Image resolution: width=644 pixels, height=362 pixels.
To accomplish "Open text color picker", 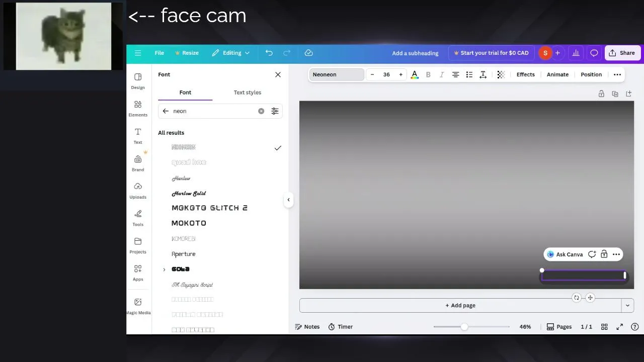I will [x=415, y=74].
